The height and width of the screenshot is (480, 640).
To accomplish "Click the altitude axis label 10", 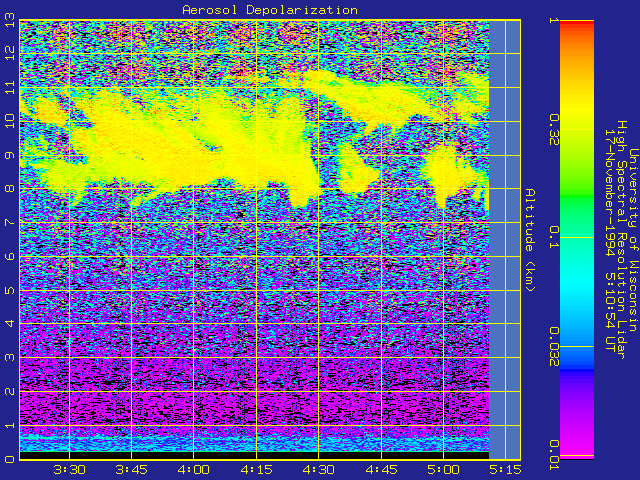I will pyautogui.click(x=9, y=121).
